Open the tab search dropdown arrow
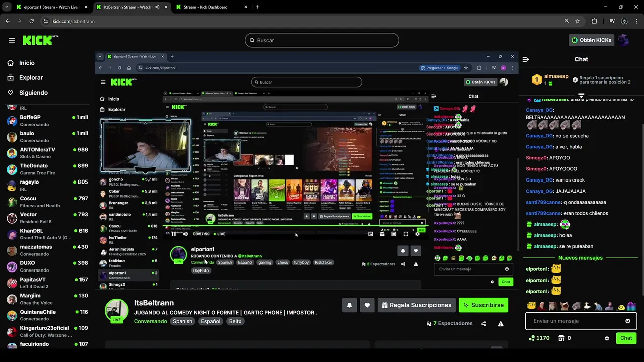This screenshot has height=362, width=644. 7,7
